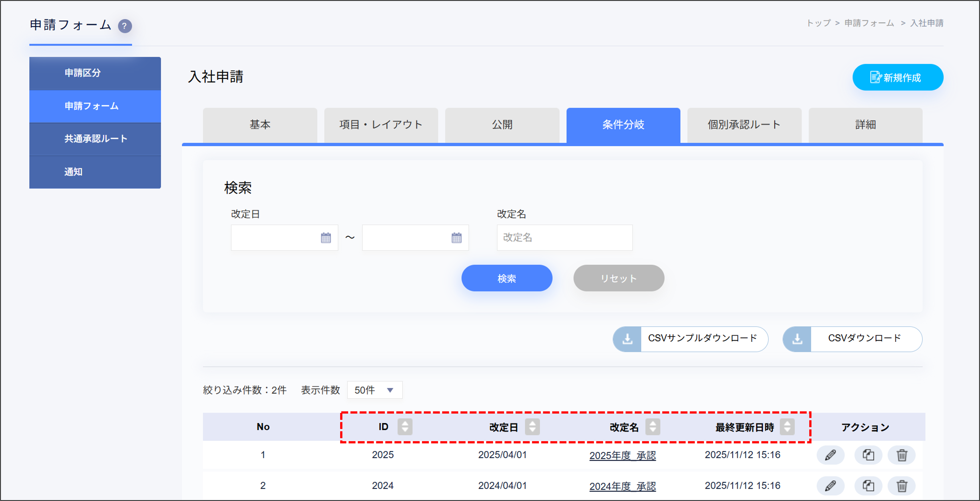Click the download icon on CSVダウンロード
The width and height of the screenshot is (980, 501).
pos(797,339)
